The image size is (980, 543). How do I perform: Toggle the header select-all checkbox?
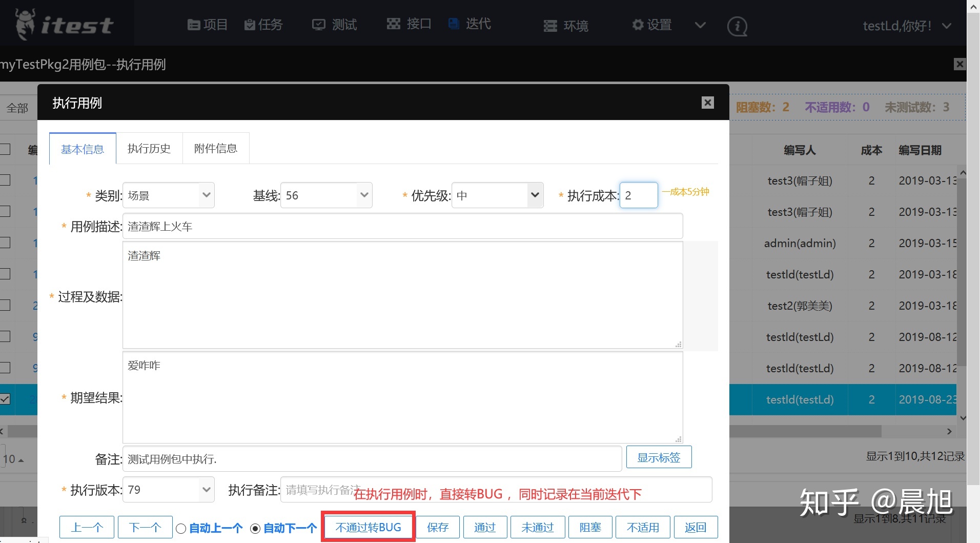(5, 149)
